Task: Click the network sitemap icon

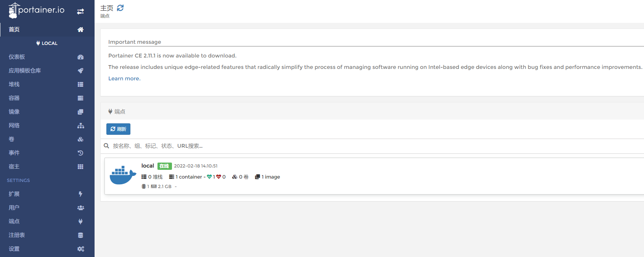Action: (x=80, y=126)
